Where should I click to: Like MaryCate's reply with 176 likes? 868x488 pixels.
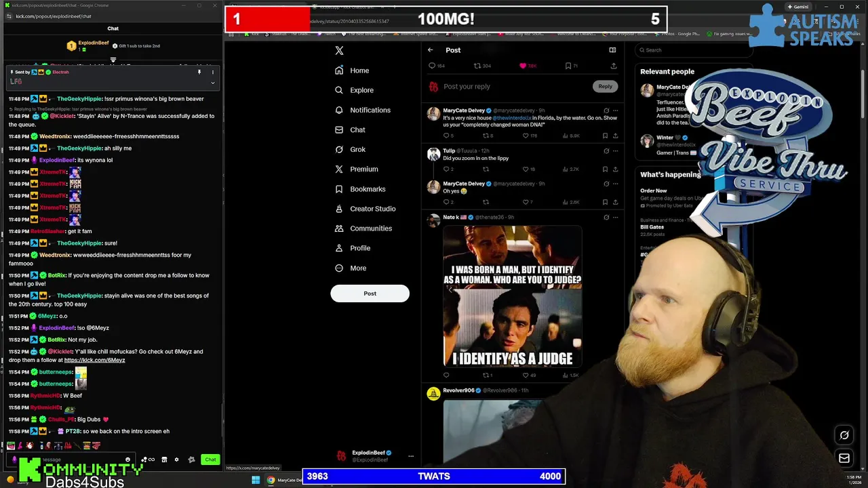(x=526, y=136)
